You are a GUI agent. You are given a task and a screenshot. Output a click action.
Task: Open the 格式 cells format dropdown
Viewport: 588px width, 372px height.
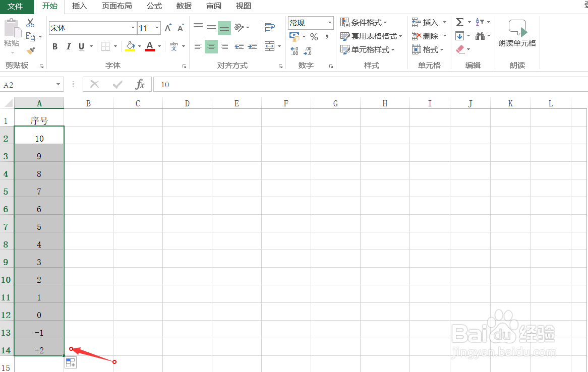point(428,49)
